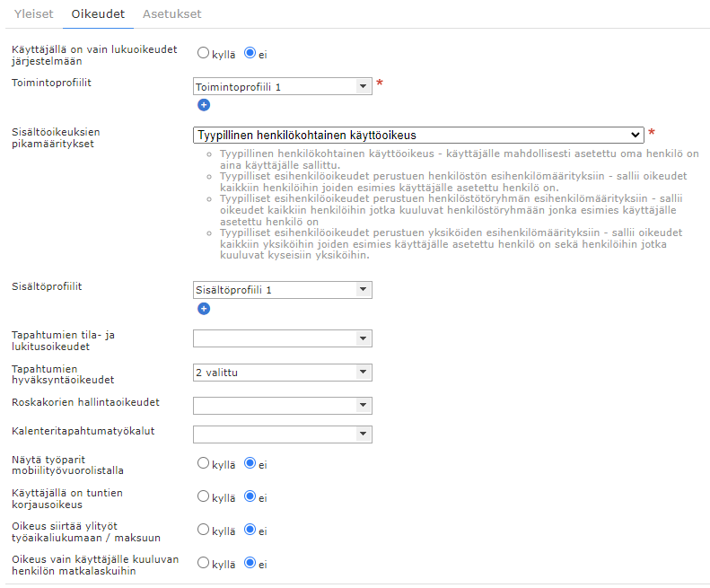Click the plus icon below Toimintoprofiilit dropdown
The image size is (710, 588).
[204, 105]
